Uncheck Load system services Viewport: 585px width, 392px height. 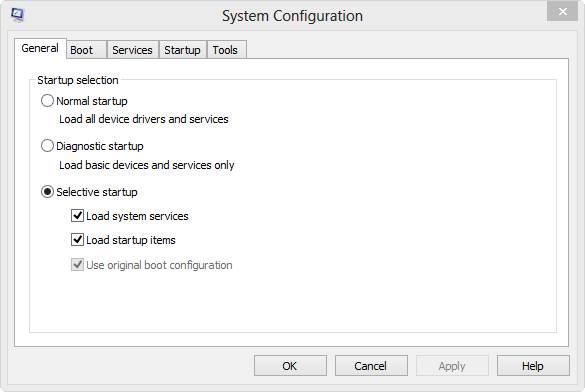tap(77, 216)
